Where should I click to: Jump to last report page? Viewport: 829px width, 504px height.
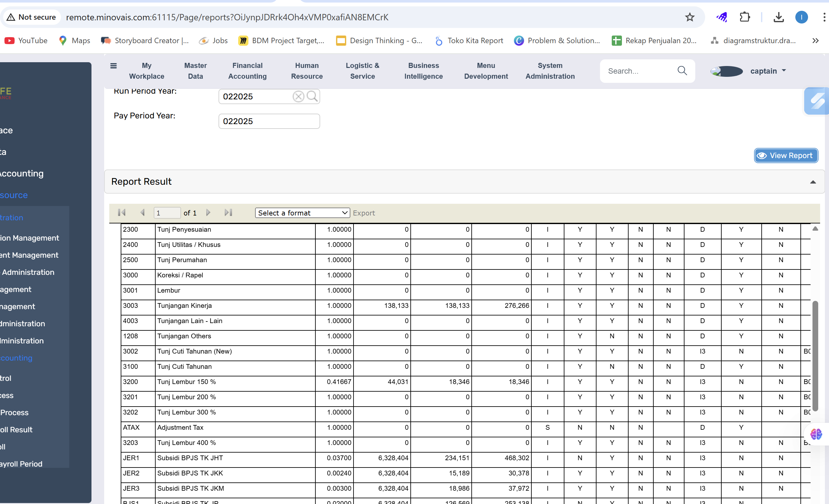(228, 213)
